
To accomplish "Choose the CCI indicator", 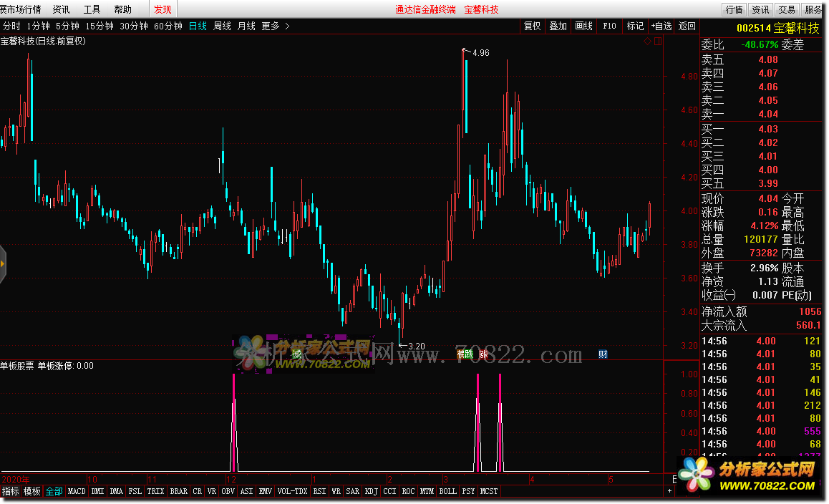I will [389, 491].
